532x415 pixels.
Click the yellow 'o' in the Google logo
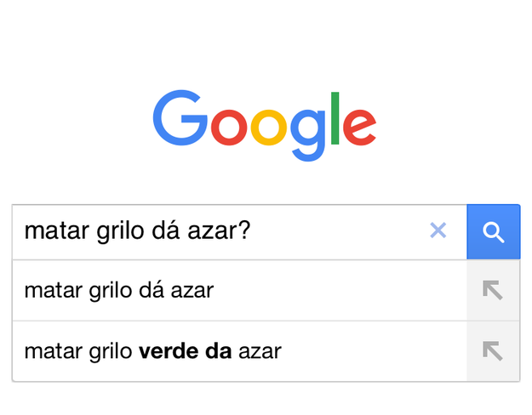tap(269, 128)
